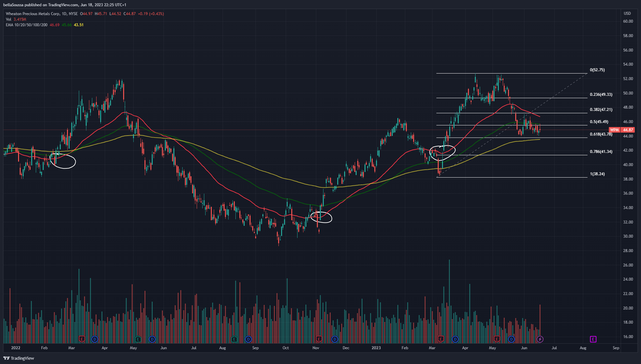Click the red EMA value 46.69
Screen dimensions: 641x364
55,25
